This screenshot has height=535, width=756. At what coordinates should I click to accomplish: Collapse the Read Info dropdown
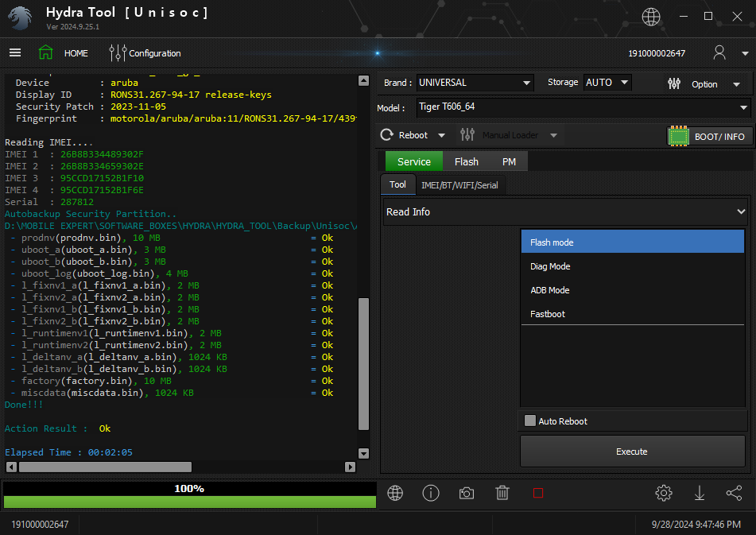pos(741,211)
